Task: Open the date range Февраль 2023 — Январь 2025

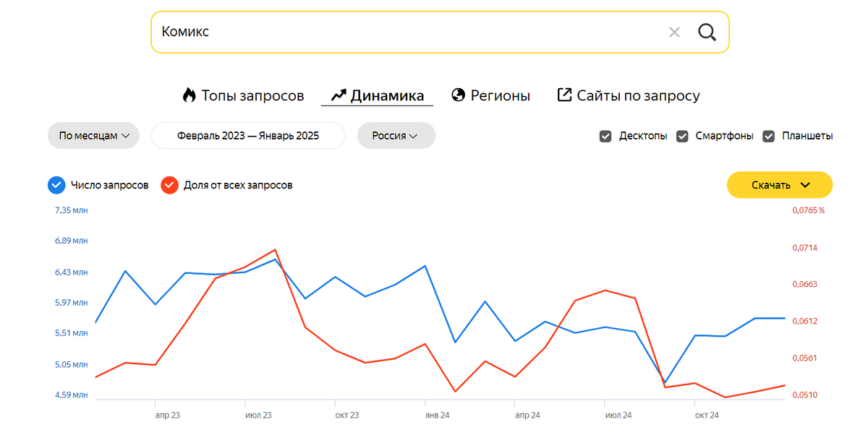Action: pyautogui.click(x=248, y=136)
